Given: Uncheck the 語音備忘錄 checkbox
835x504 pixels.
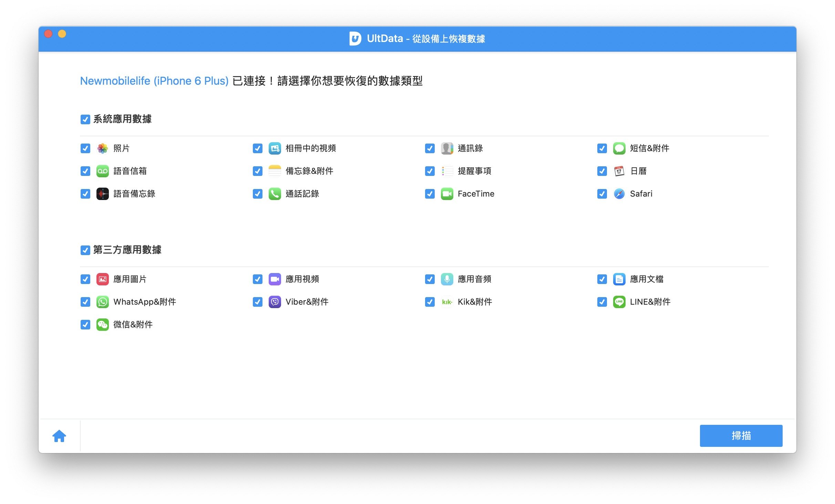Looking at the screenshot, I should click(x=85, y=194).
